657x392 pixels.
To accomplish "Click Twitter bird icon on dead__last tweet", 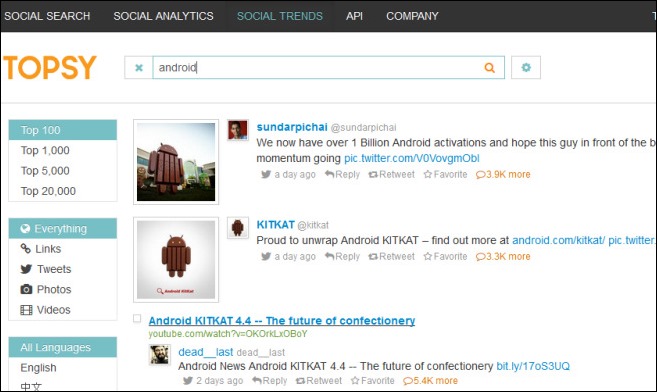I will click(188, 381).
